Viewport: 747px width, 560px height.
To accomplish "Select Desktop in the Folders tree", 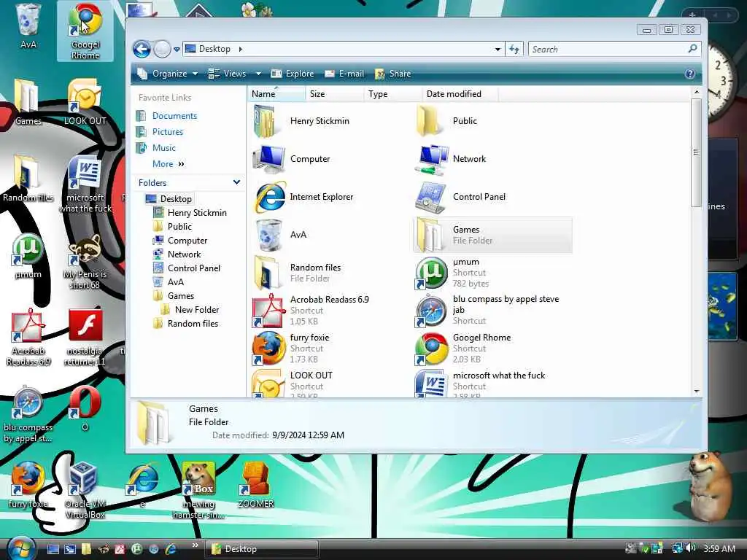I will tap(175, 199).
